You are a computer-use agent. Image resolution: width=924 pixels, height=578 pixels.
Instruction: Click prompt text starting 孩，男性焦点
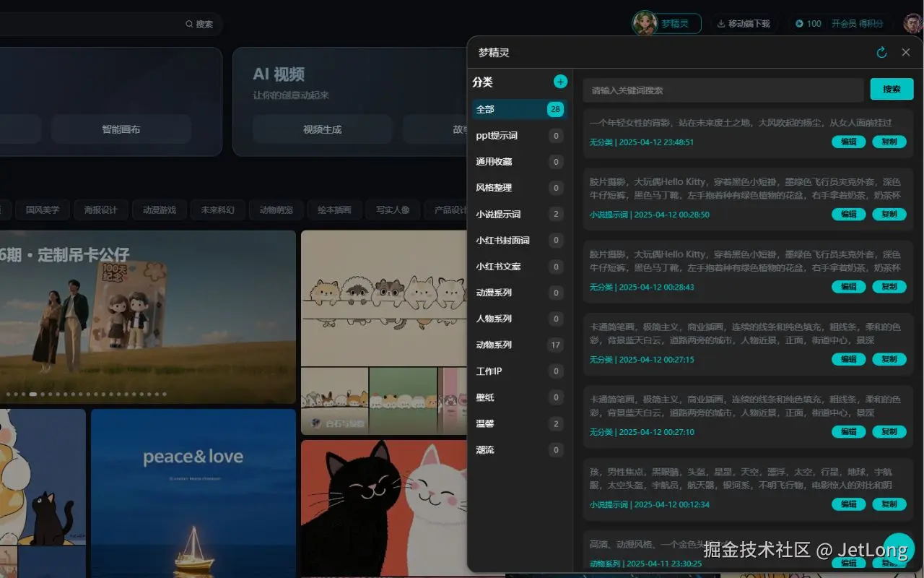click(x=741, y=478)
